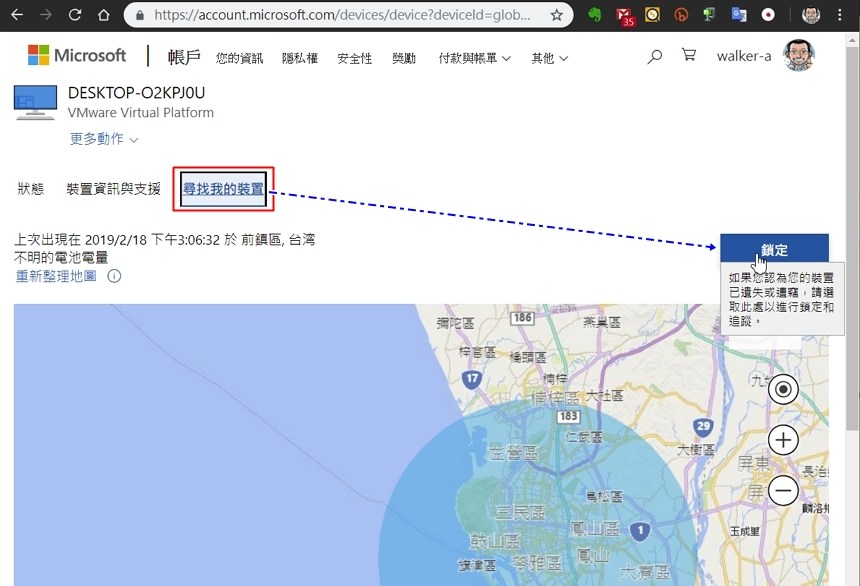Click the 左營區 label on the map
Image resolution: width=860 pixels, height=586 pixels.
click(513, 453)
